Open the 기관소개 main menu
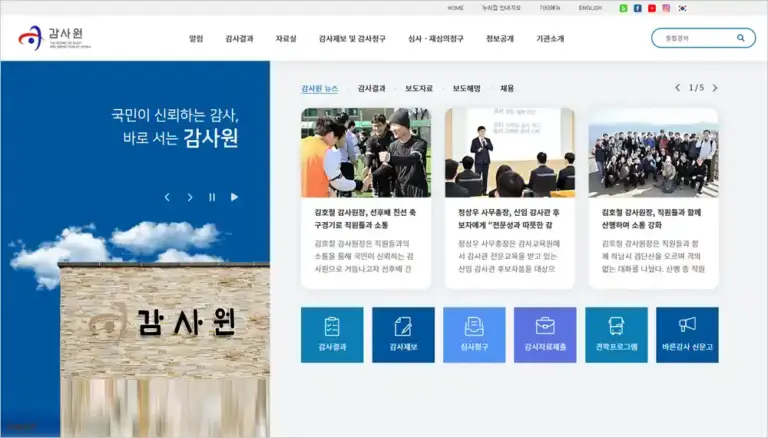Viewport: 768px width, 438px height. [x=550, y=39]
